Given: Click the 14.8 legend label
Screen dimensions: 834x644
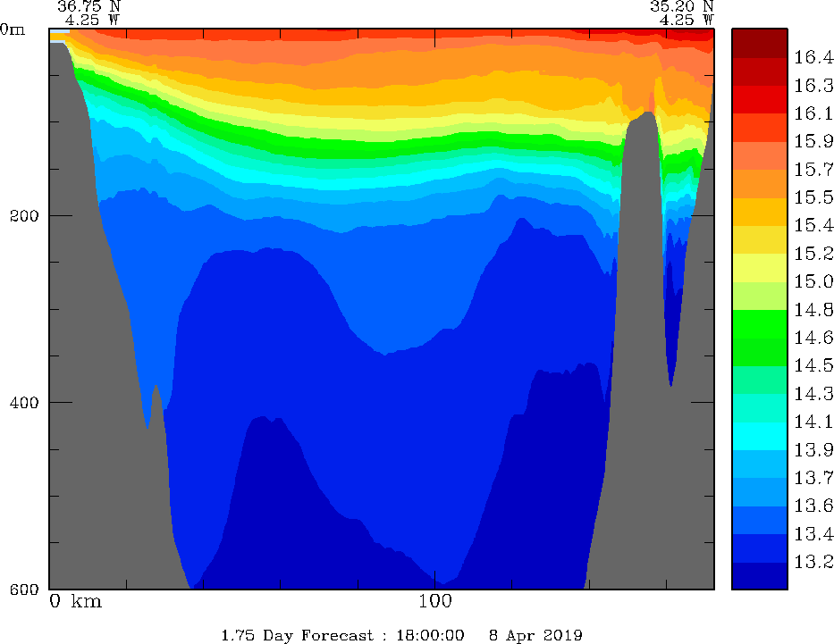Looking at the screenshot, I should [813, 310].
